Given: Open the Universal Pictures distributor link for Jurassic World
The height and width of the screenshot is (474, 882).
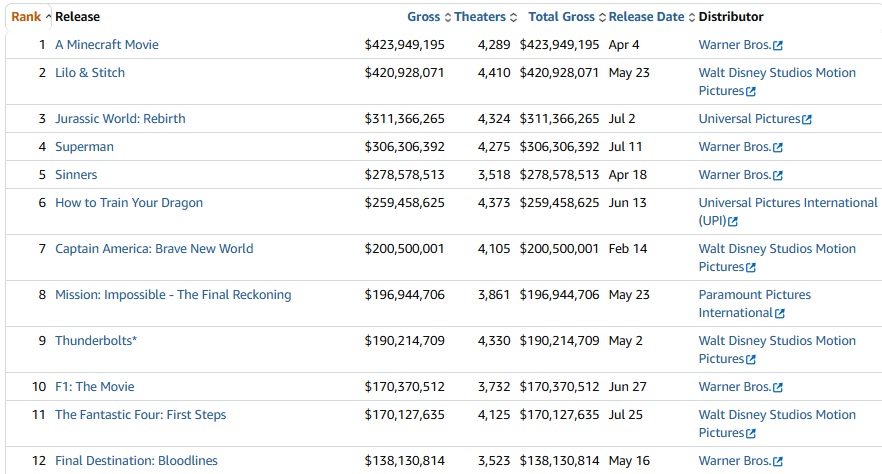Looking at the screenshot, I should pos(749,119).
